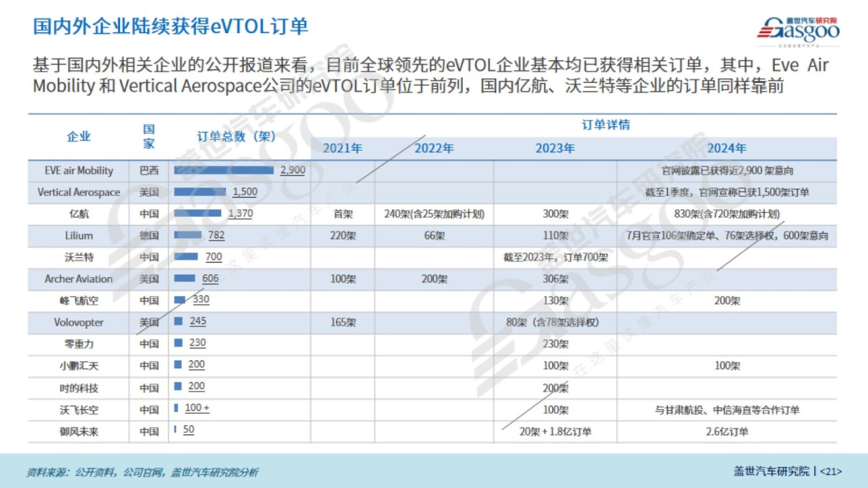Click '240架(含25架加购计划)' cell
The width and height of the screenshot is (868, 488).
435,214
